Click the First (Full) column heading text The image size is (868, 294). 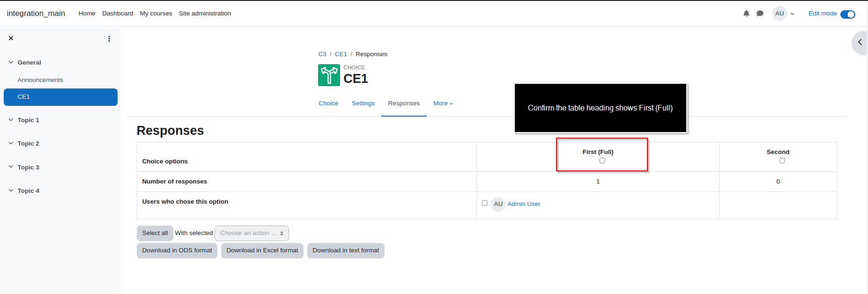(x=598, y=152)
